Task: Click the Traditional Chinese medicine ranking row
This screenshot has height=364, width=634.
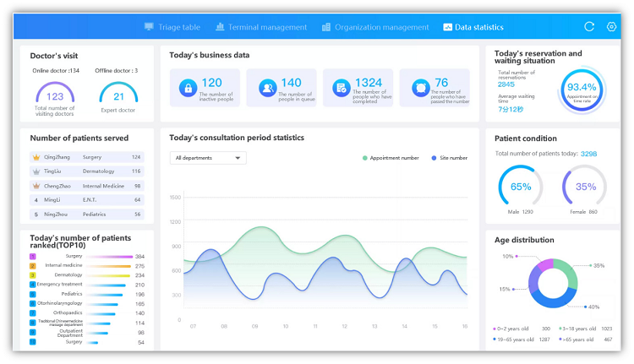Action: pos(87,323)
